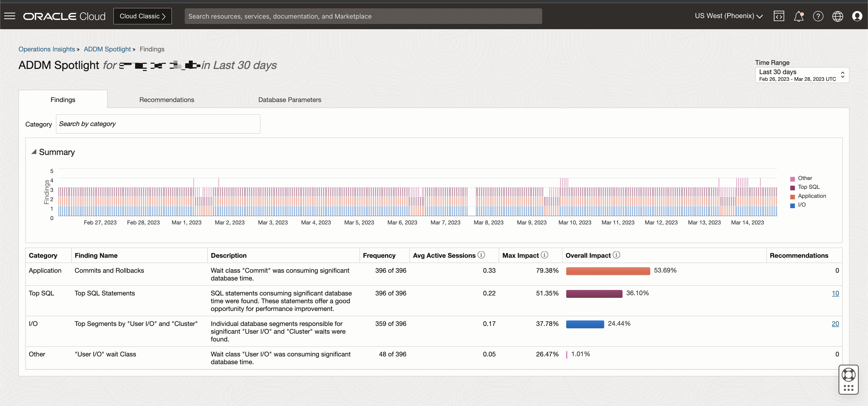The height and width of the screenshot is (406, 868).
Task: Open the floating support lifebuoy widget
Action: tap(848, 375)
